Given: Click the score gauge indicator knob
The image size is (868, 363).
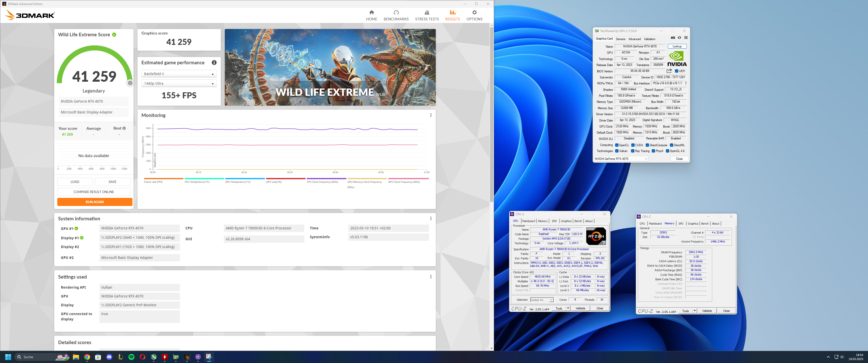Looking at the screenshot, I should 130,83.
